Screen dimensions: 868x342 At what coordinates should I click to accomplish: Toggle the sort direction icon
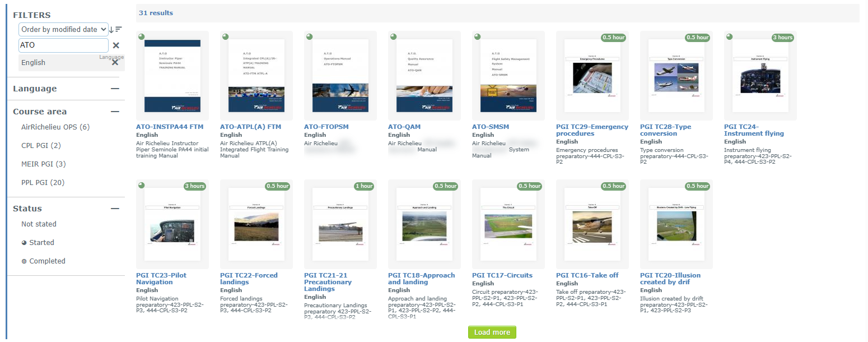point(115,29)
